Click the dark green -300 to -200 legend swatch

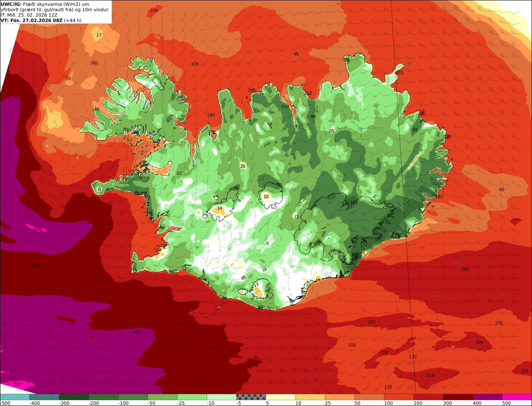[74, 397]
